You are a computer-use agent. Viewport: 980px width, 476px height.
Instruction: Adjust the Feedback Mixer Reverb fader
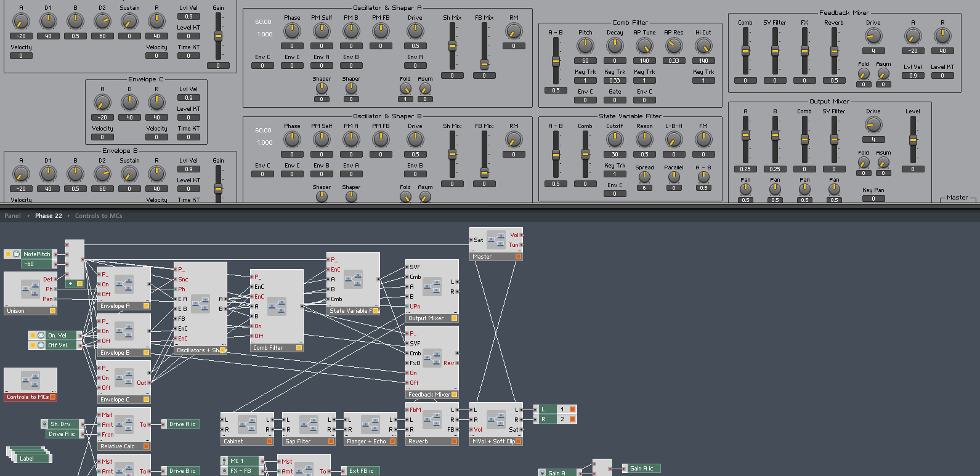pyautogui.click(x=833, y=50)
